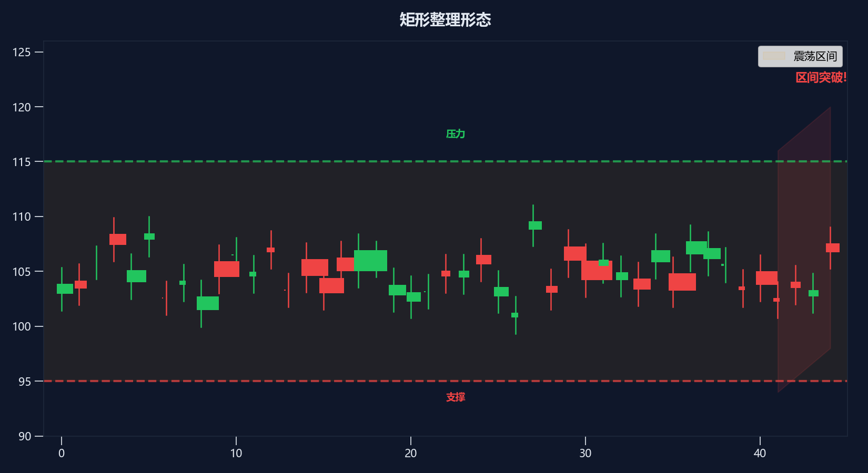Screen dimensions: 868x473
Task: Click the 40 tick label on the x-axis
Action: 760,453
